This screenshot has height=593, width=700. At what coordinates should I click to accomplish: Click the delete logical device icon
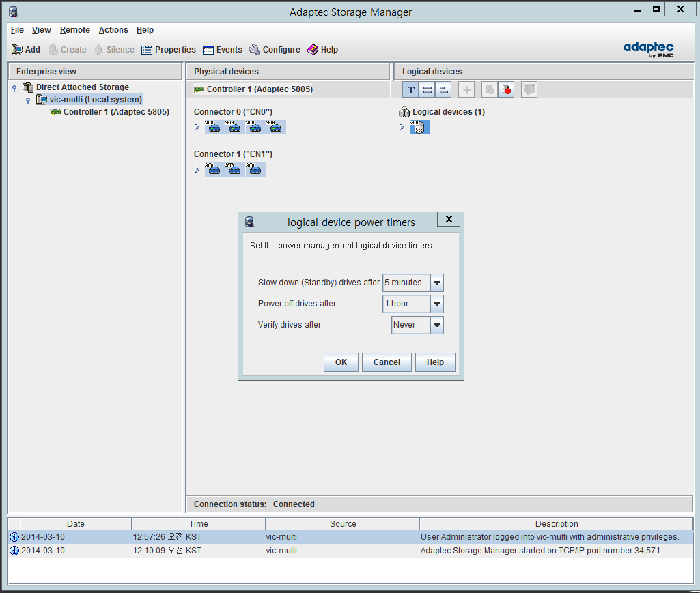(x=506, y=89)
